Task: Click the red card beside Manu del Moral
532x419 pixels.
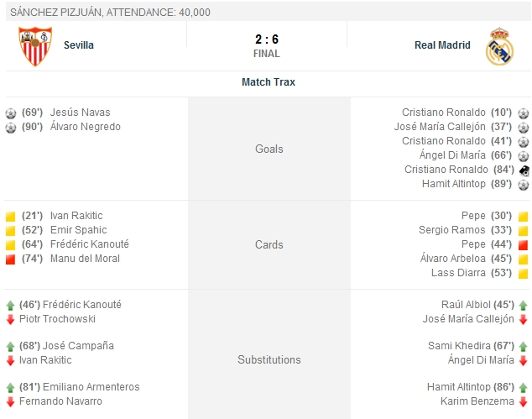Action: pyautogui.click(x=11, y=259)
